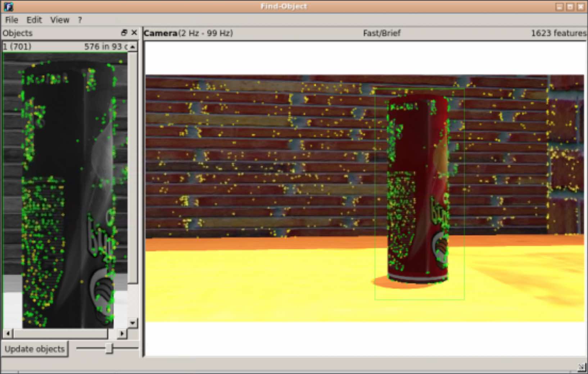This screenshot has width=588, height=374.
Task: Click the scroll left arrow under object image
Action: point(8,333)
